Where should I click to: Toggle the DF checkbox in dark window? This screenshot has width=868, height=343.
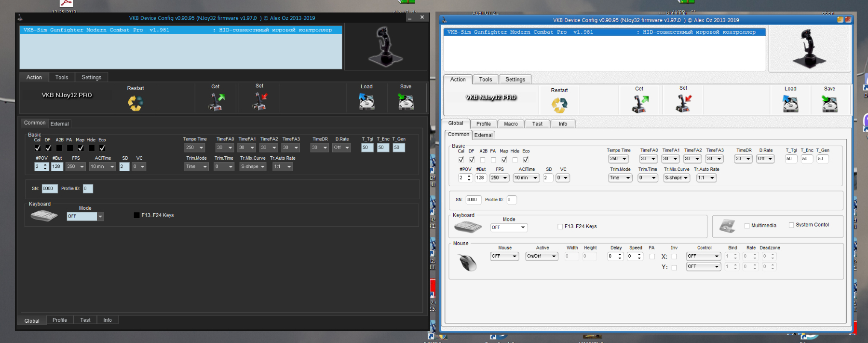pos(48,148)
